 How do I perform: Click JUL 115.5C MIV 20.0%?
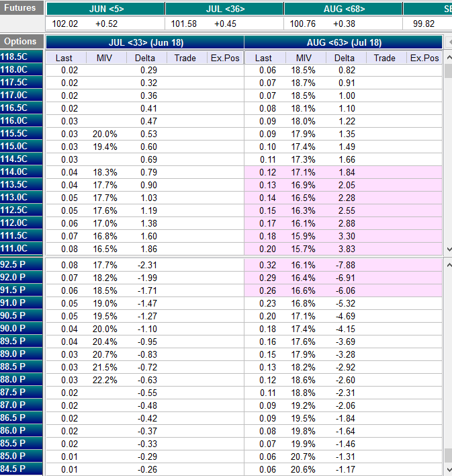click(105, 134)
